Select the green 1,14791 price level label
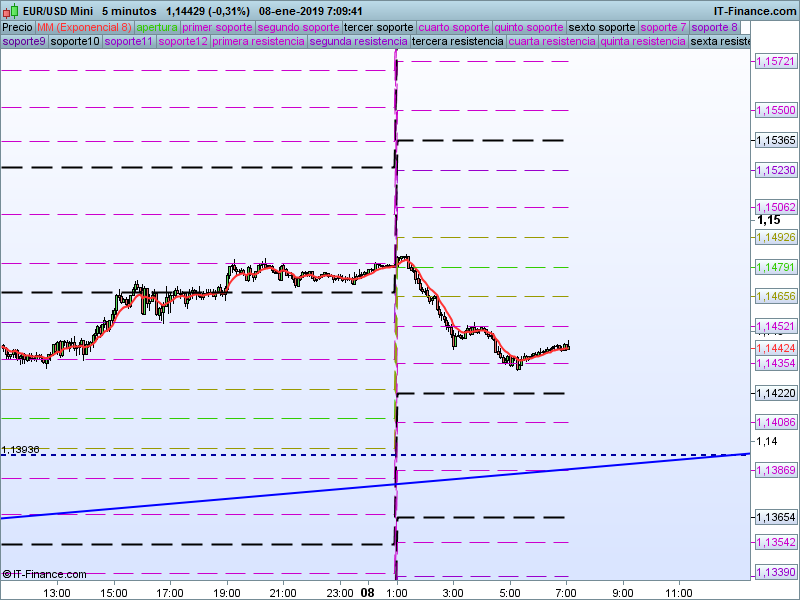800x600 pixels. pyautogui.click(x=774, y=267)
